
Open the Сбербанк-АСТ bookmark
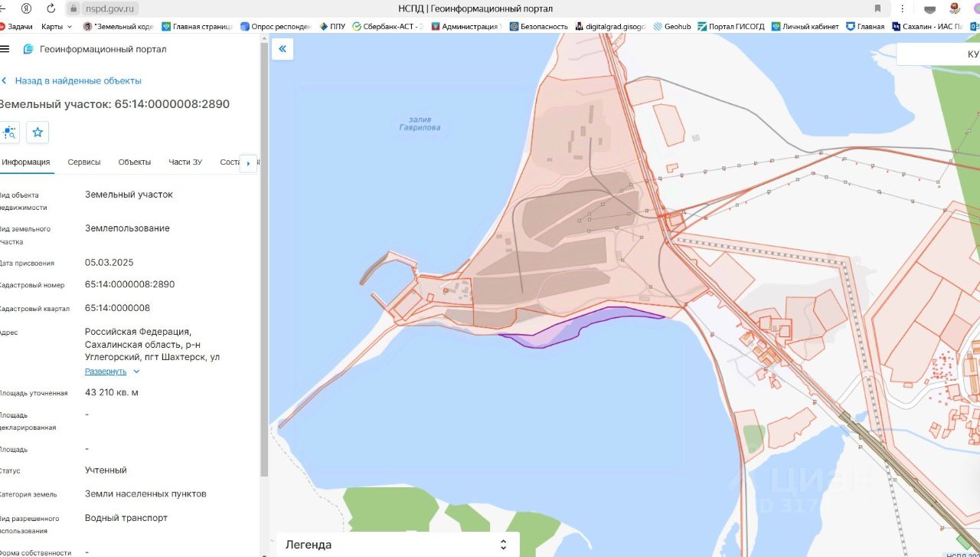click(388, 26)
